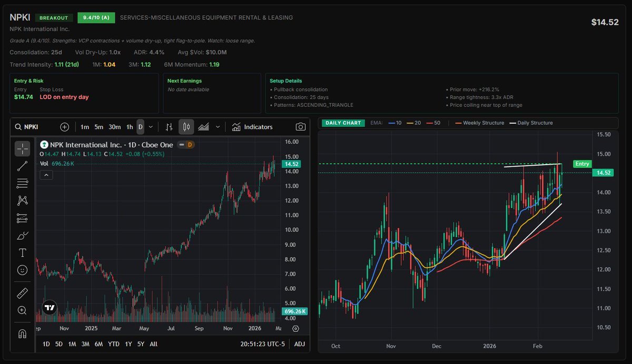Select the ruler measure tool
632x364 pixels.
(23, 293)
